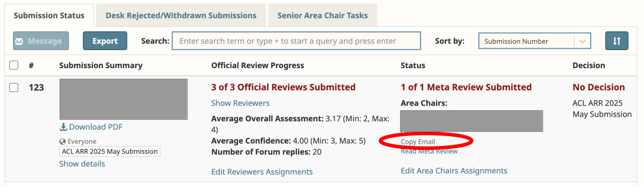Open Edit Area Chairs Assignments link
The height and width of the screenshot is (188, 644).
point(454,171)
